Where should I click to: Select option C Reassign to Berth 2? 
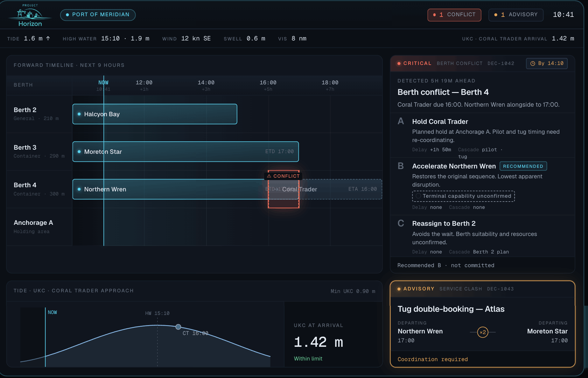482,236
